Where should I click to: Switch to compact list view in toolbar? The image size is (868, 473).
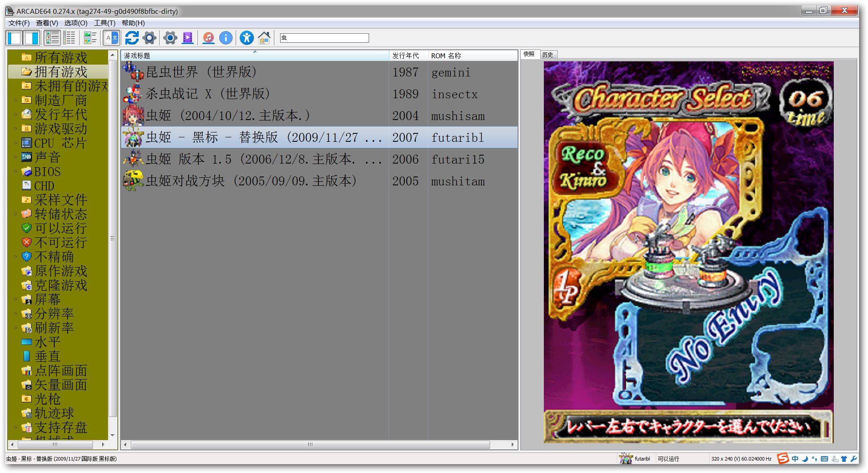tap(69, 38)
